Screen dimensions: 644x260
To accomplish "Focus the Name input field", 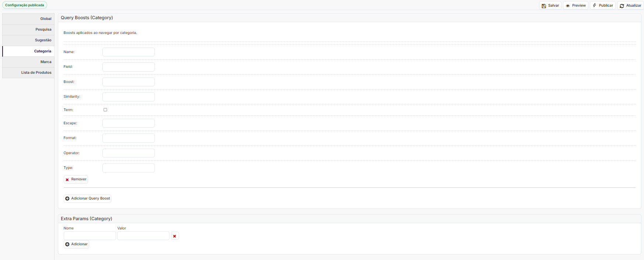I will [x=129, y=52].
